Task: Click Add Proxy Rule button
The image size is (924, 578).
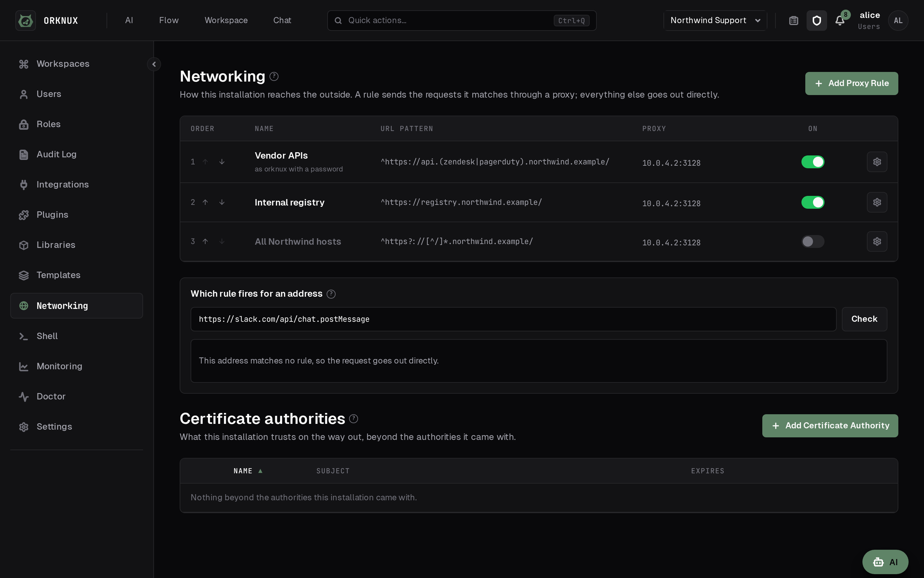Action: coord(851,83)
